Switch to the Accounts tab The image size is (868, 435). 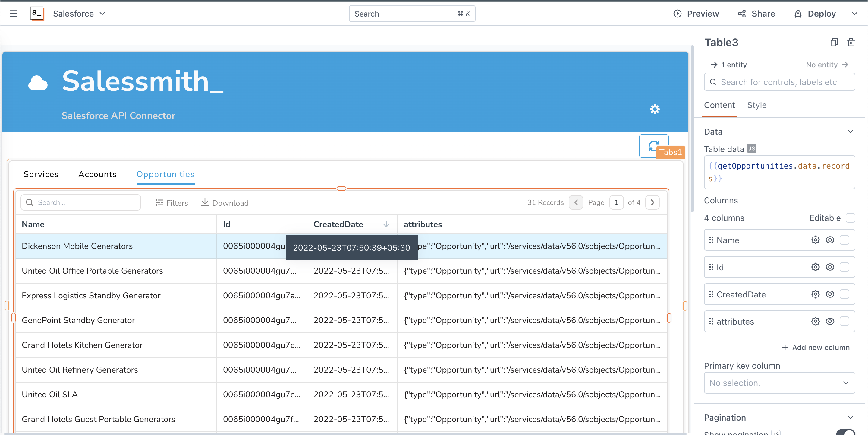pyautogui.click(x=97, y=174)
